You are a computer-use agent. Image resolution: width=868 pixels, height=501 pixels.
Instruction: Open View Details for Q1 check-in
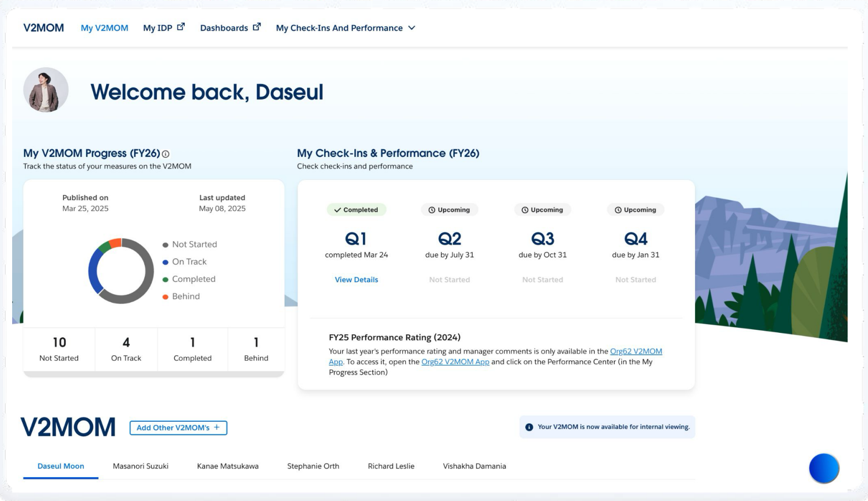pos(356,280)
